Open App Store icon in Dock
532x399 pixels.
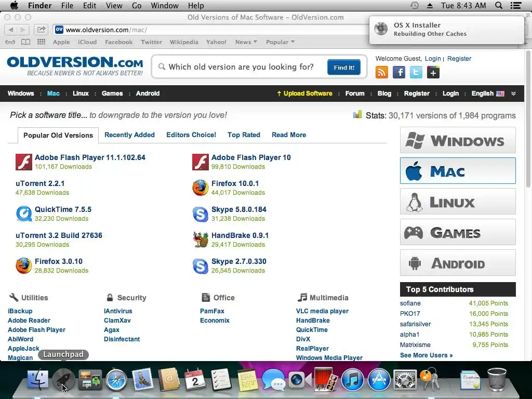(x=379, y=379)
